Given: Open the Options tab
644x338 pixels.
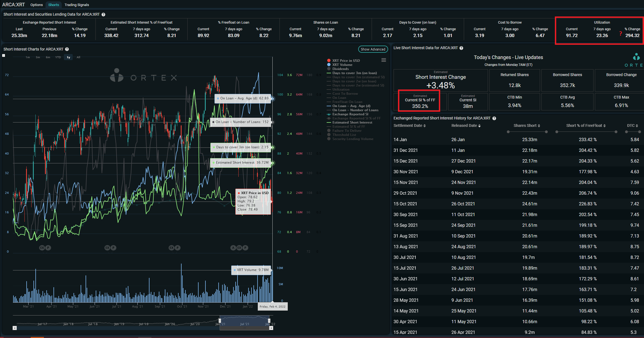Looking at the screenshot, I should coord(36,5).
